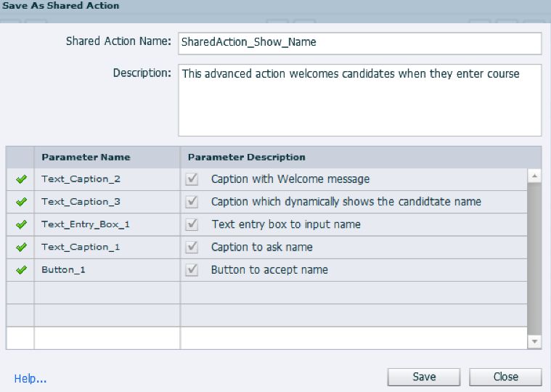Click green checkmark icon beside Text_Caption_1

pos(21,247)
